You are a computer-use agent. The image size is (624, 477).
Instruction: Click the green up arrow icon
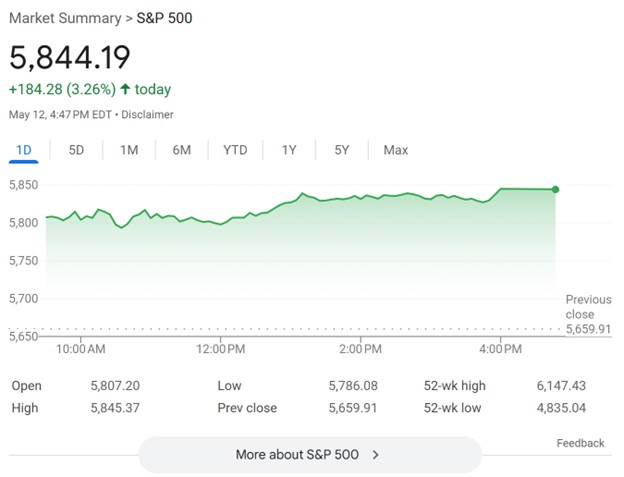coord(125,89)
